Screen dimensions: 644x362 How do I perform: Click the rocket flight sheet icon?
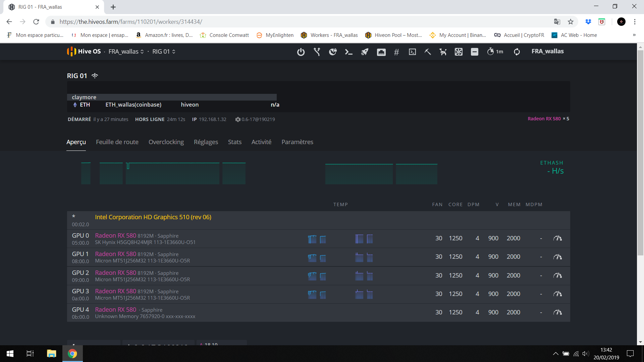(365, 52)
